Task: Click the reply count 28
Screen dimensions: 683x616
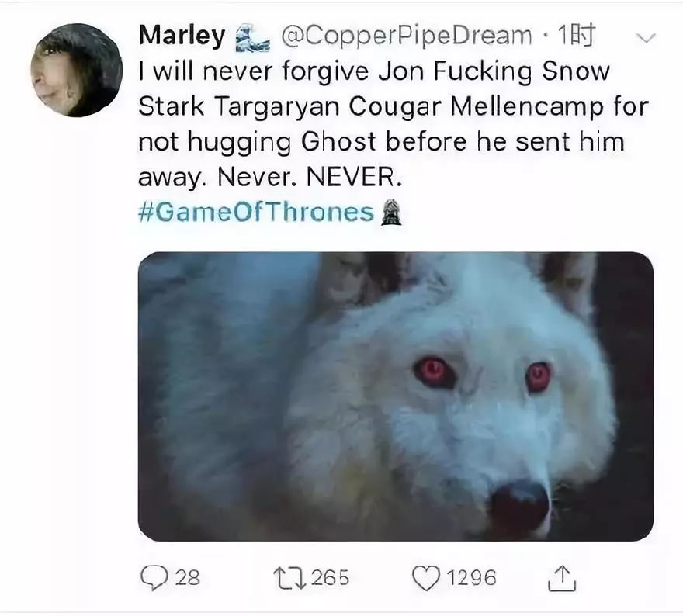Action: click(187, 578)
